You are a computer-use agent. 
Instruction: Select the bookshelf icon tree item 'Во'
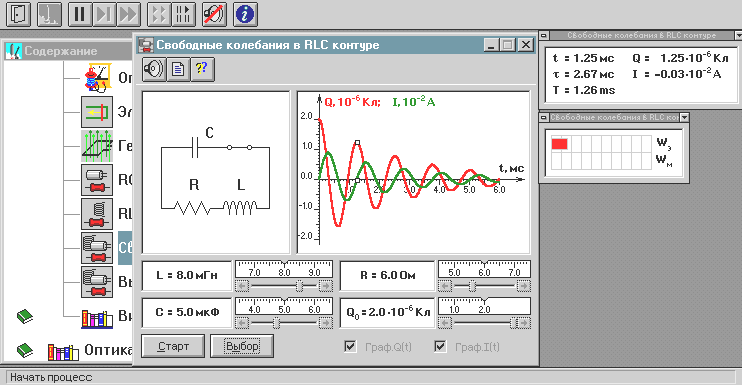tap(97, 318)
